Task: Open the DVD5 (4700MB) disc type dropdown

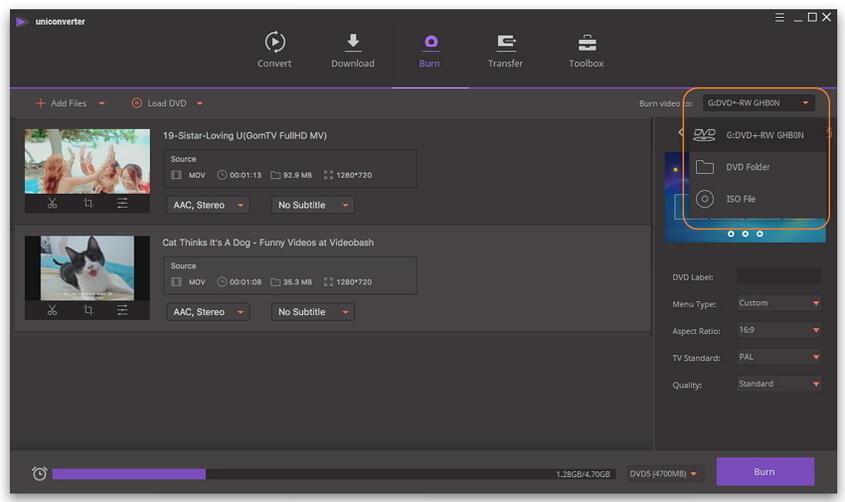Action: (665, 473)
